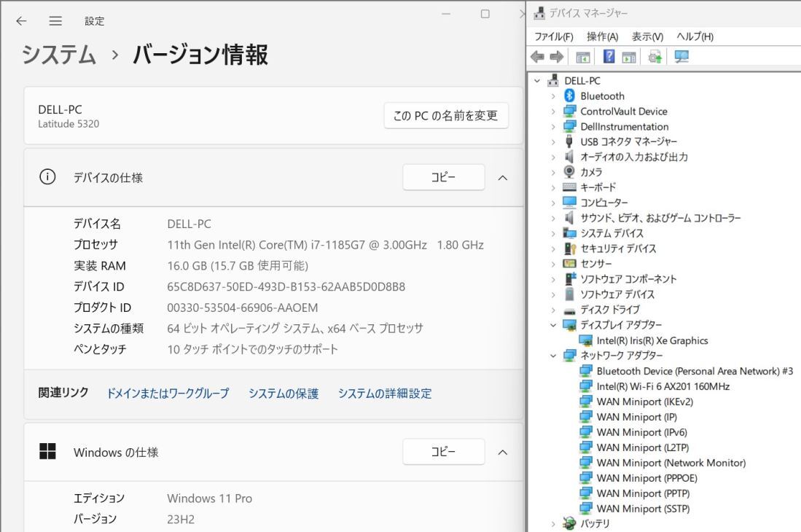The image size is (801, 532).
Task: Click the Show/Hide console tree icon
Action: tap(582, 56)
